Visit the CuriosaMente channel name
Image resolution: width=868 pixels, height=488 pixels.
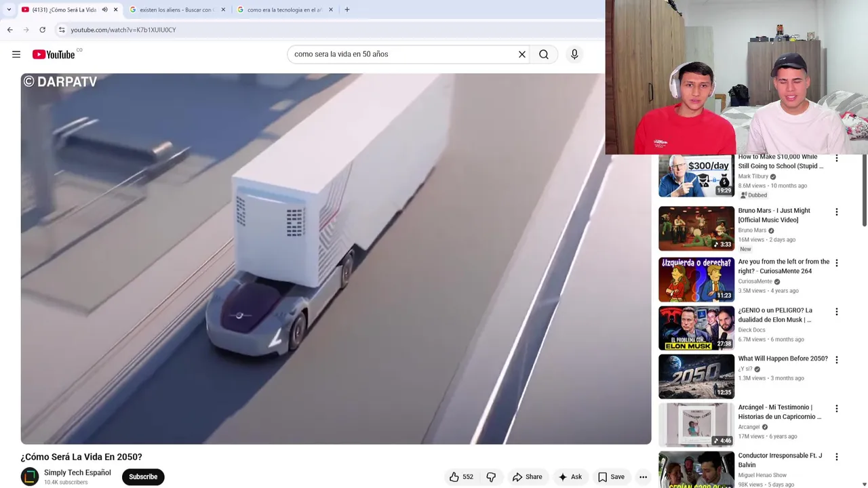coord(755,281)
